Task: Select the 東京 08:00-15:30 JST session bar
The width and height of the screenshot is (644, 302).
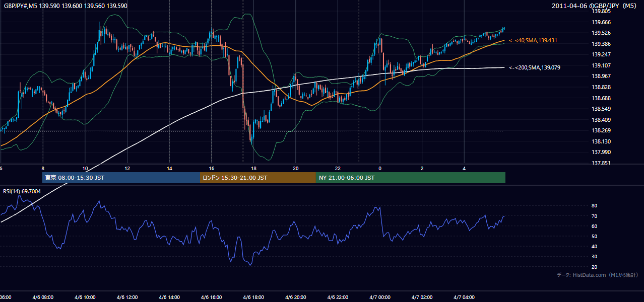Action: point(121,178)
